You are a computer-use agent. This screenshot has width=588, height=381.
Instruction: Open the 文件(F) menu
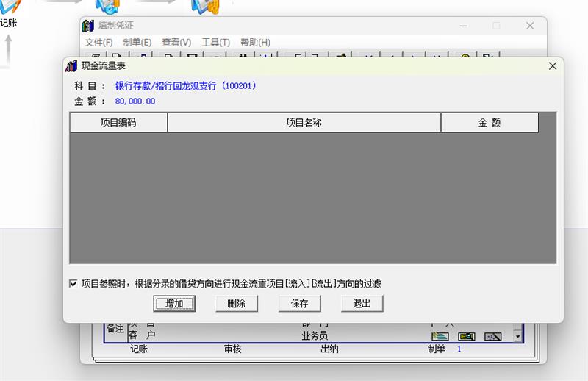(98, 43)
